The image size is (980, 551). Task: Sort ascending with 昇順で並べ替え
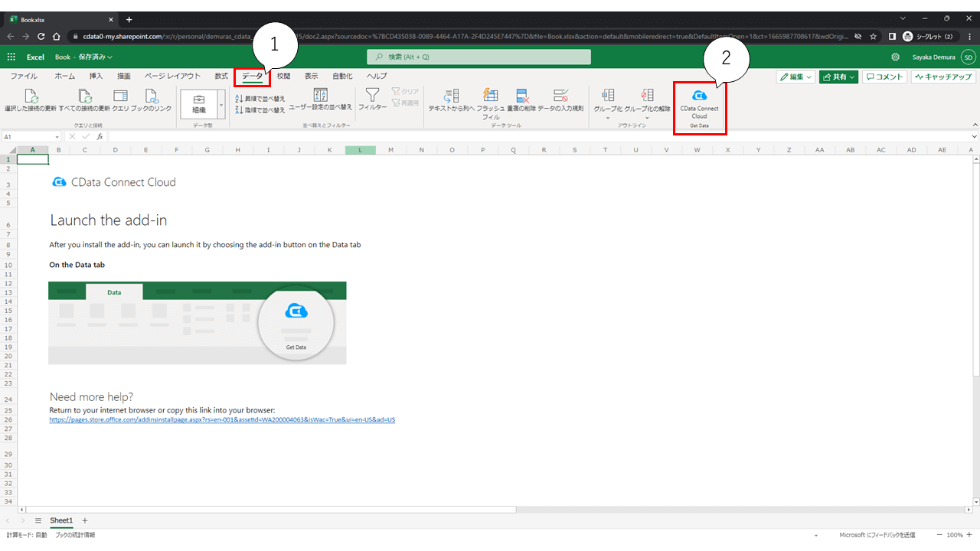(260, 99)
